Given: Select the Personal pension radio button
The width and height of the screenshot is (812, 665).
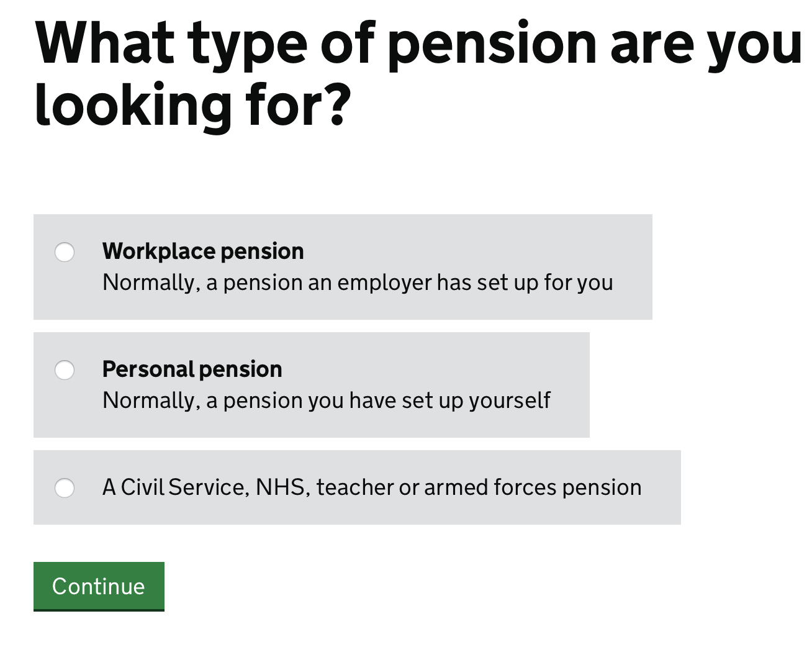Looking at the screenshot, I should pos(64,369).
